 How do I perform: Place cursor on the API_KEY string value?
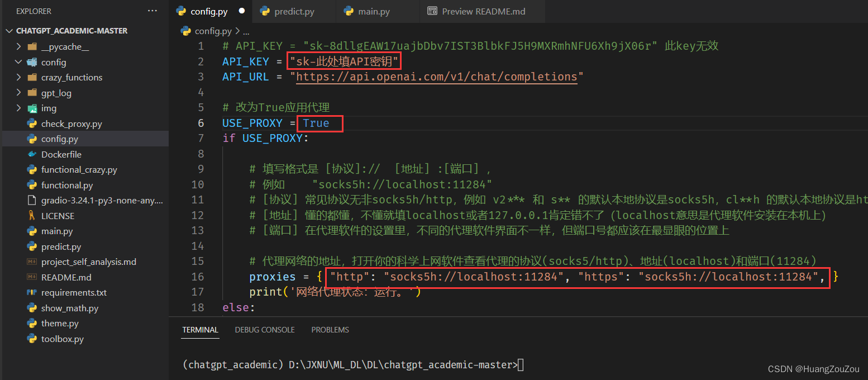point(344,61)
